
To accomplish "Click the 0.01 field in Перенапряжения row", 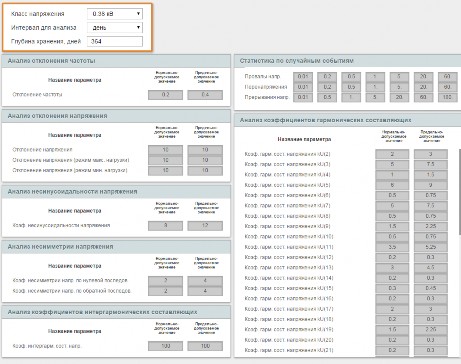I will [x=303, y=87].
